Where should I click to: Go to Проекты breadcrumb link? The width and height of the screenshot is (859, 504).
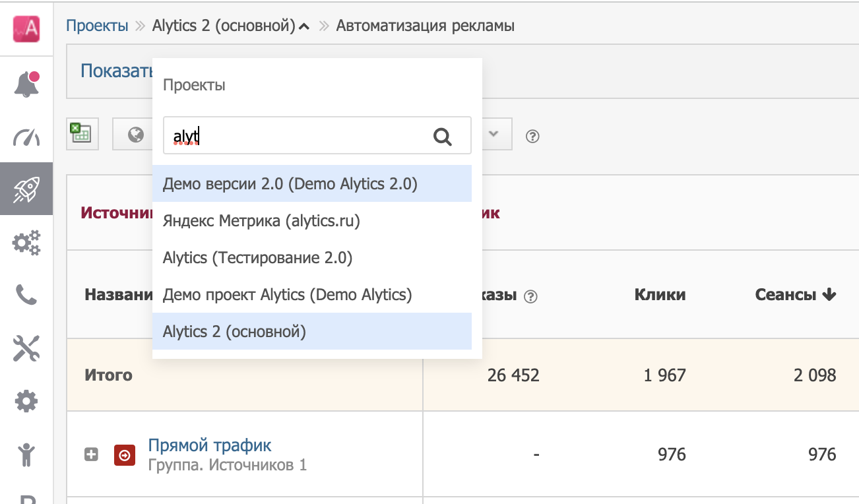pos(97,26)
